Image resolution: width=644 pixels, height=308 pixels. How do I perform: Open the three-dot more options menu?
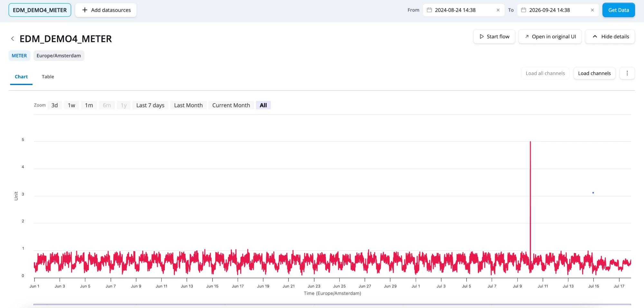(x=627, y=73)
